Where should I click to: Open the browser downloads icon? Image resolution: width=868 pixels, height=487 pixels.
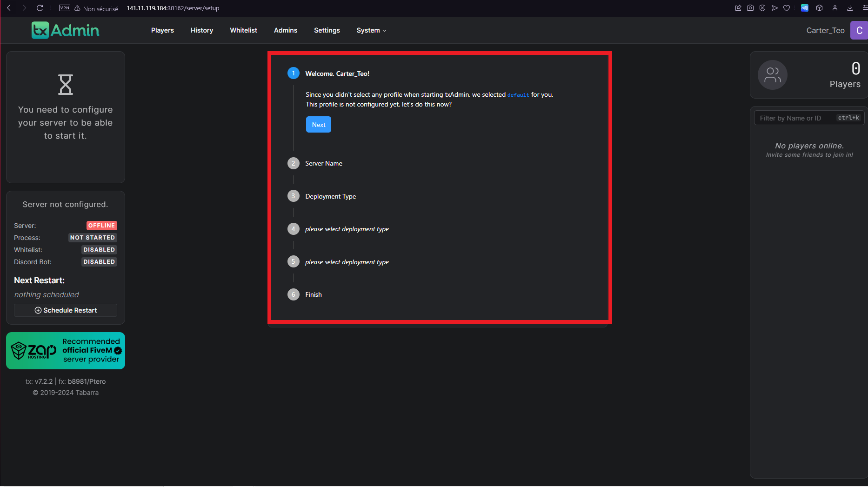pos(850,8)
